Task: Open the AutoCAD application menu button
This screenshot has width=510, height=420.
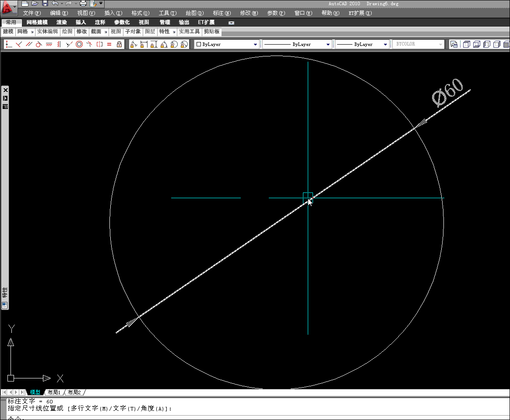Action: 8,8
